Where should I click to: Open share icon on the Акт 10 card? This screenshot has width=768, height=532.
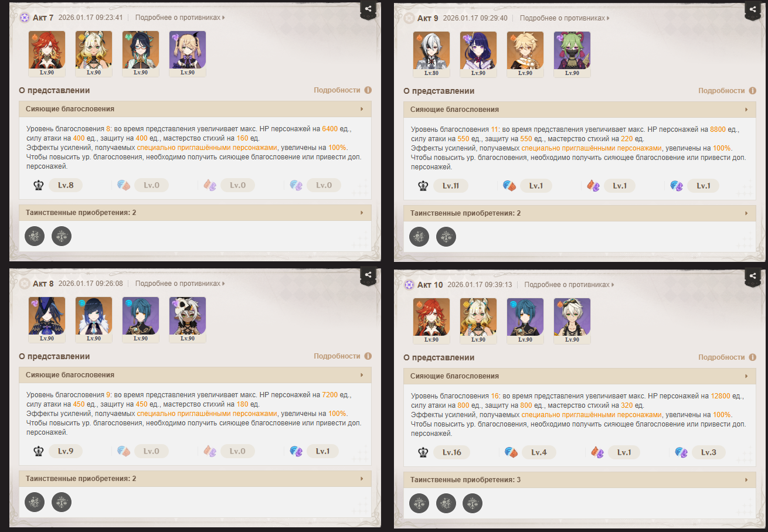coord(752,275)
